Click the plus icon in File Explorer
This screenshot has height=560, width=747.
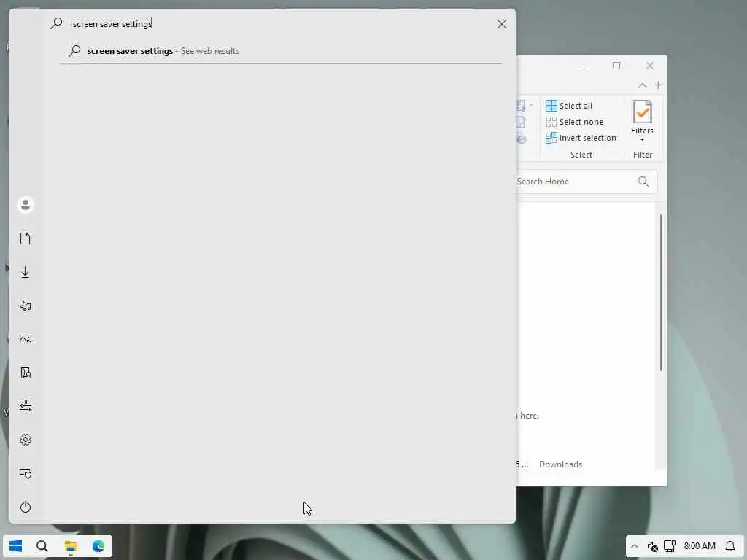(x=659, y=85)
